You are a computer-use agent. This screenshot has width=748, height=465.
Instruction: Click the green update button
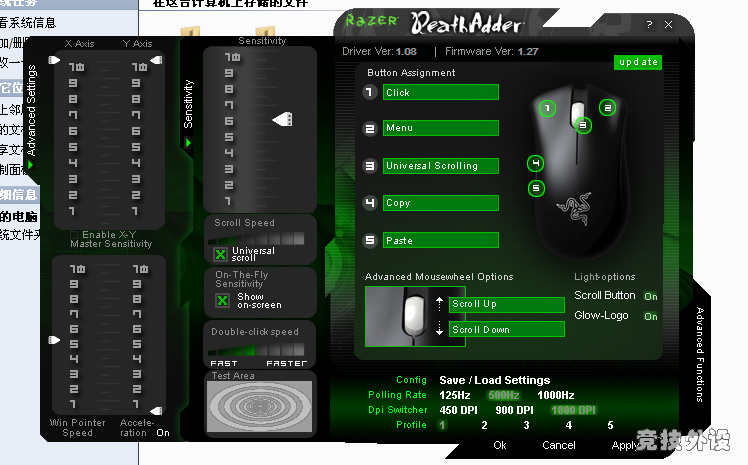pos(638,62)
